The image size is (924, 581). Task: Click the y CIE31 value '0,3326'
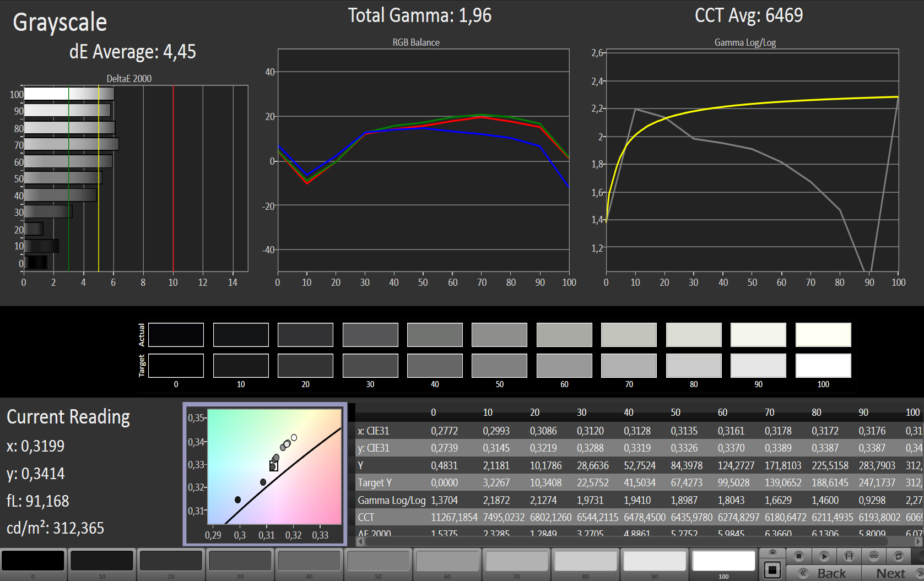point(684,448)
